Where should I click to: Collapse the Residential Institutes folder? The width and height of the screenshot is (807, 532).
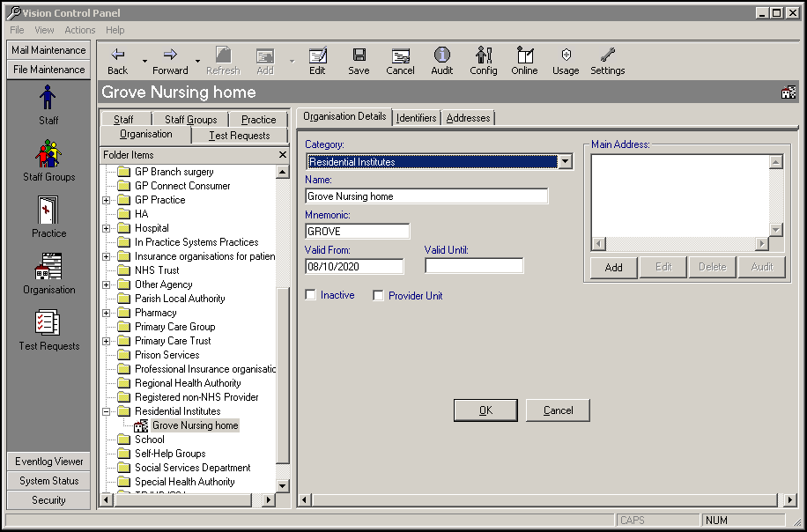point(107,411)
